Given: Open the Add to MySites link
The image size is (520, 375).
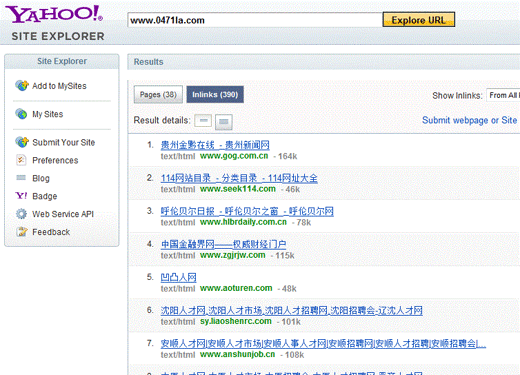Looking at the screenshot, I should (59, 86).
